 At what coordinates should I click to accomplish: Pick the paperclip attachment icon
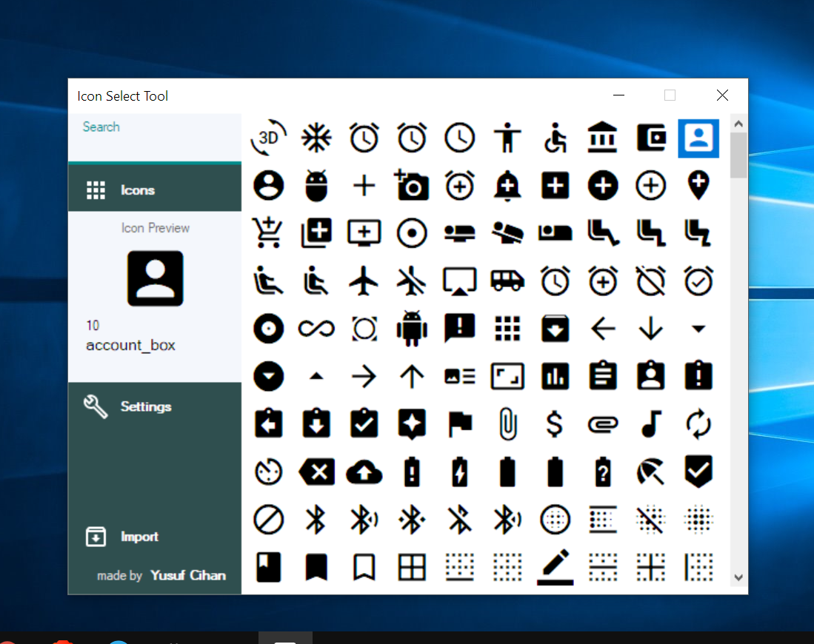click(x=507, y=423)
